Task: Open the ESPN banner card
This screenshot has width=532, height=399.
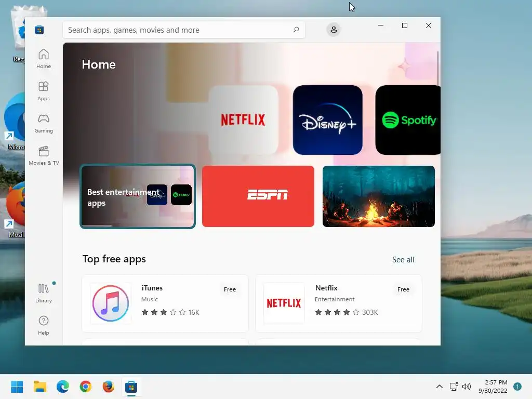Action: pos(258,196)
